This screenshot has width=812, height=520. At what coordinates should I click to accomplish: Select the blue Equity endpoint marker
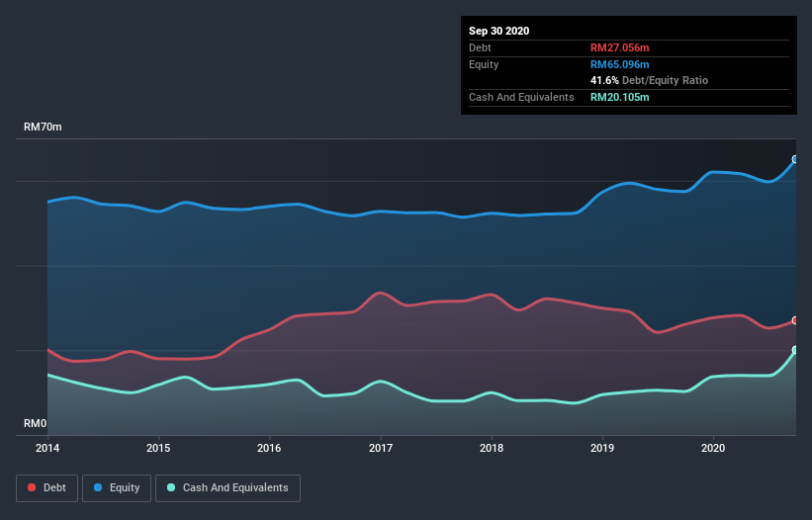point(794,159)
